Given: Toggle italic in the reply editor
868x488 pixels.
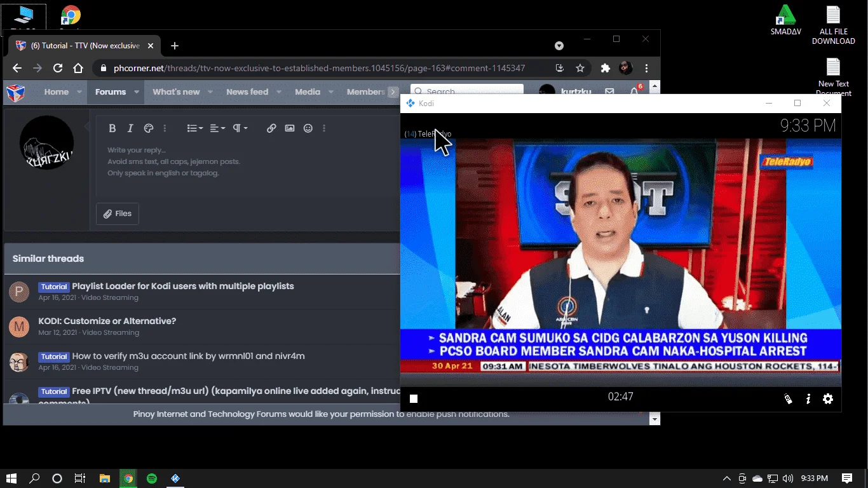Looking at the screenshot, I should [x=130, y=128].
